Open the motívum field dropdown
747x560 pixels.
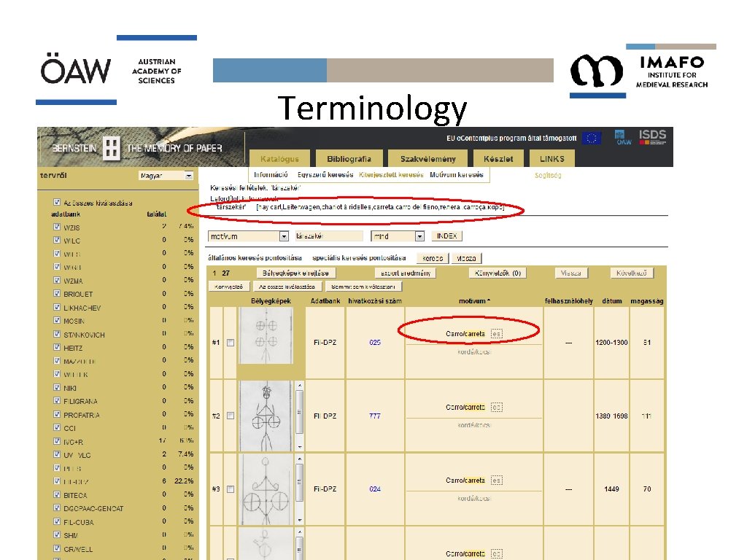tap(248, 236)
